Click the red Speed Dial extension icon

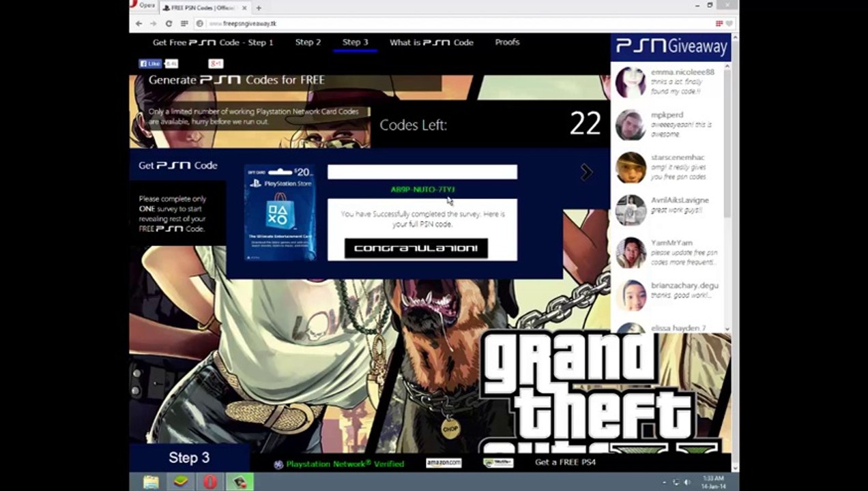(719, 23)
